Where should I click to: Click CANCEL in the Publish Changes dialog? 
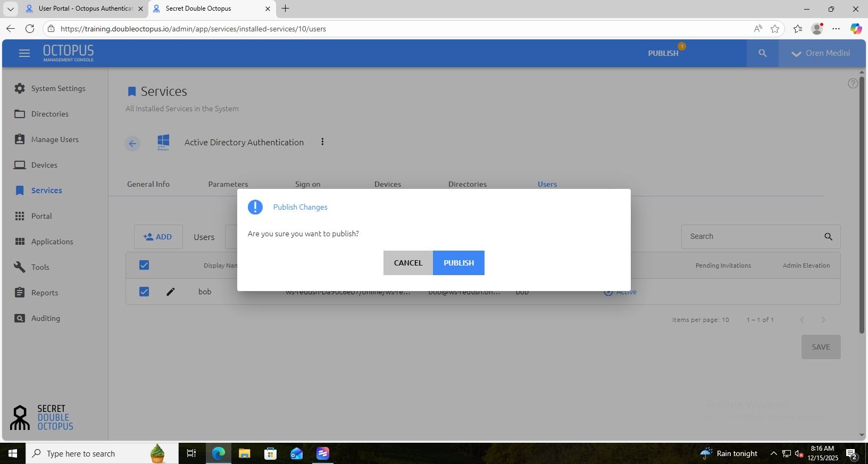point(408,263)
